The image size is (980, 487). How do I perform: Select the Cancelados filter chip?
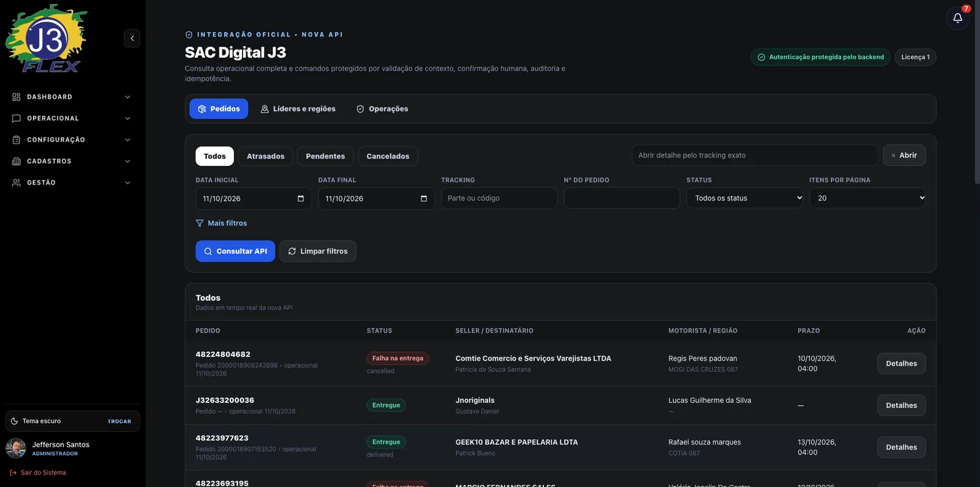point(388,156)
